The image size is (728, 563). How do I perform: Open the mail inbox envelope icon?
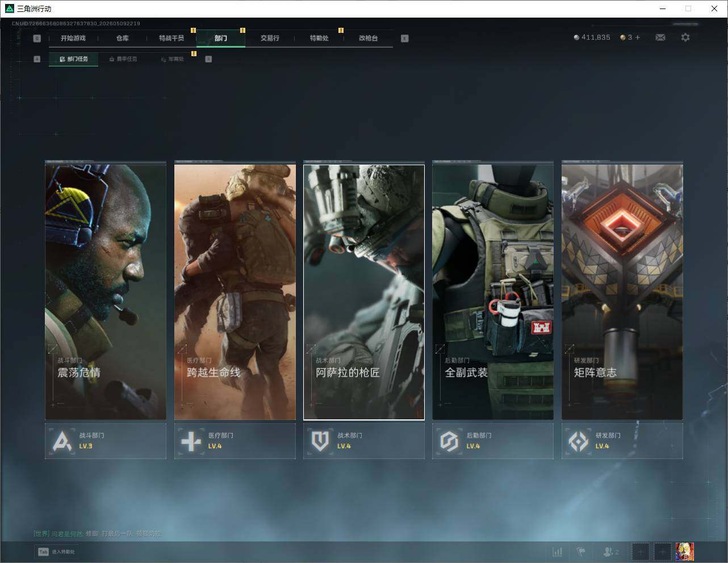click(x=660, y=37)
